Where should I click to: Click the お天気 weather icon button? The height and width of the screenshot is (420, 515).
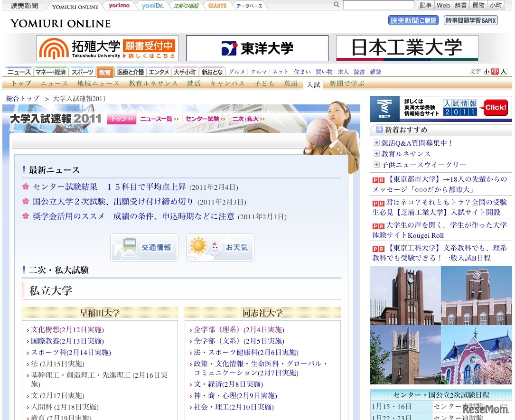point(220,248)
